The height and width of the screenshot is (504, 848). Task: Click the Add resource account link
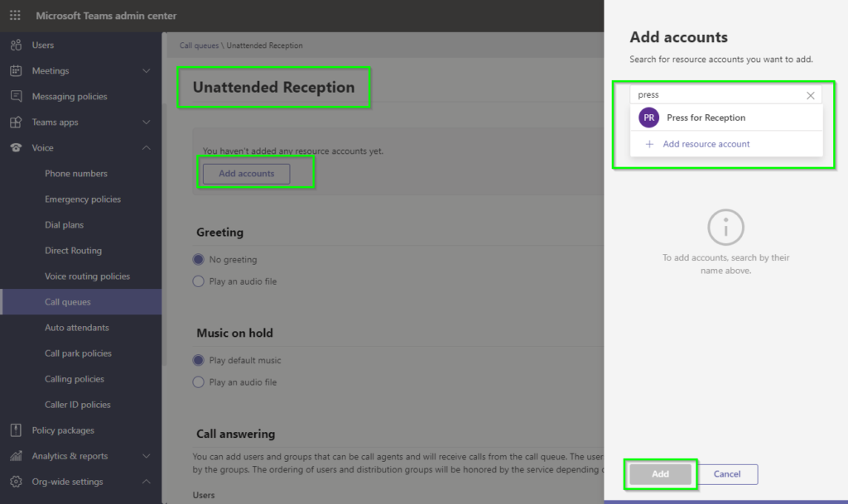[706, 144]
